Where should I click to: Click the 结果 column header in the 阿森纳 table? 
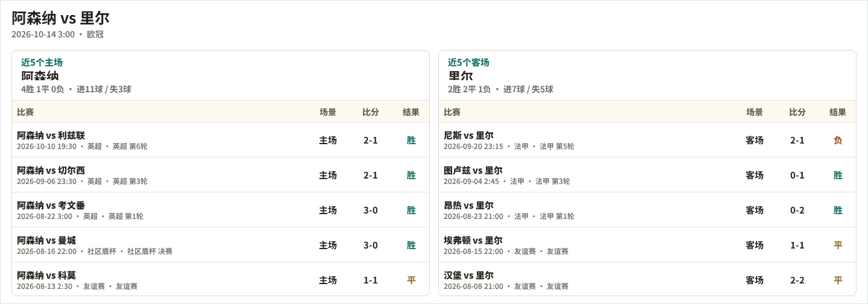point(411,112)
